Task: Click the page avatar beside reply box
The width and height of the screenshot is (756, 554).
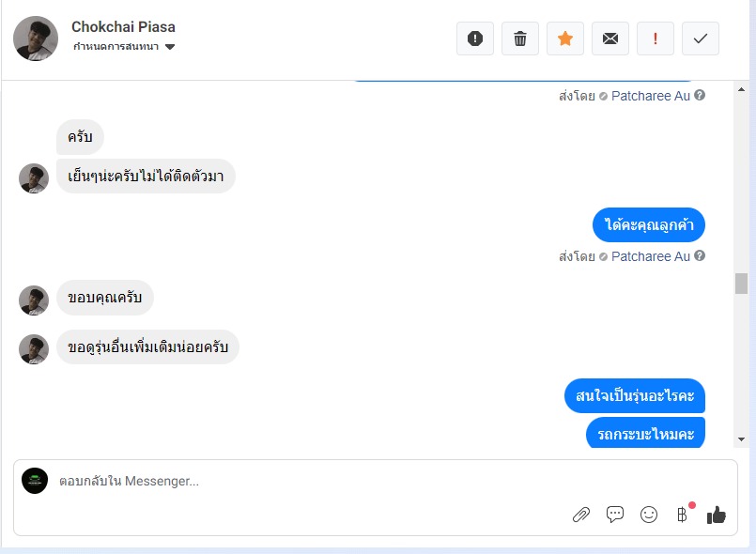Action: click(x=35, y=481)
